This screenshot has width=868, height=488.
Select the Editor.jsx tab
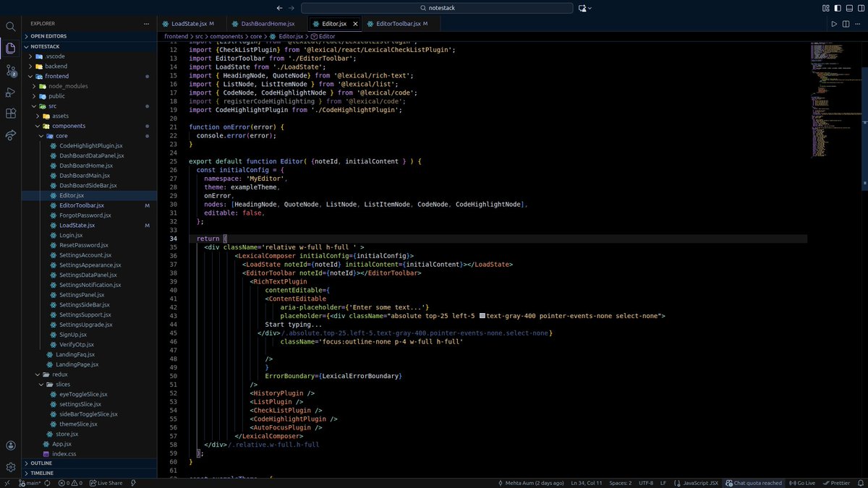[x=334, y=24]
